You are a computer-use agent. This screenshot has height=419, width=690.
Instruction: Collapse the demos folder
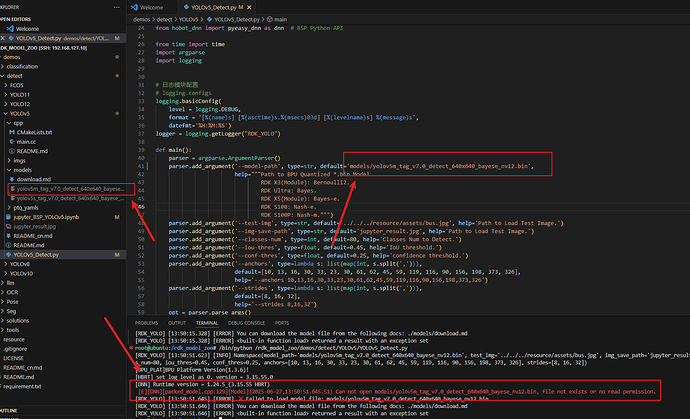11,57
